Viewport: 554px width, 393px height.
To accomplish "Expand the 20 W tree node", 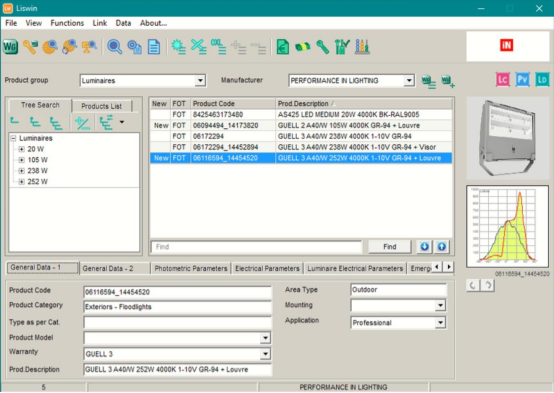I will tap(22, 149).
